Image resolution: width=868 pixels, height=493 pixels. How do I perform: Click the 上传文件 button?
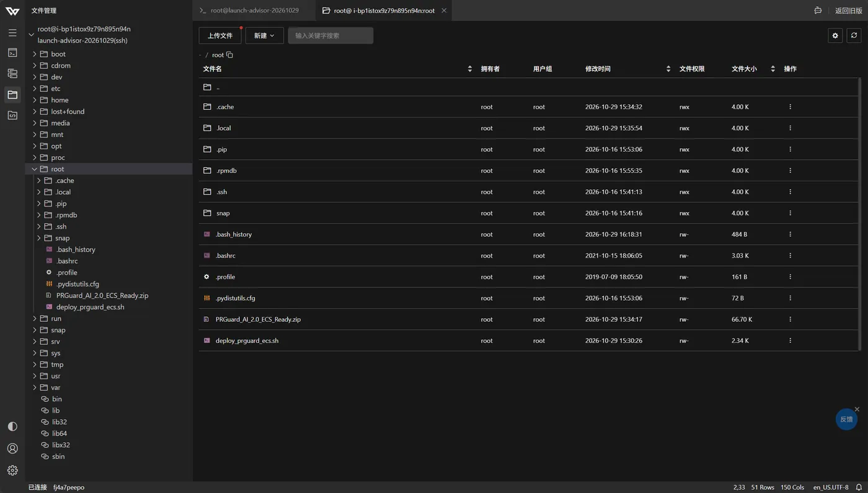tap(220, 35)
